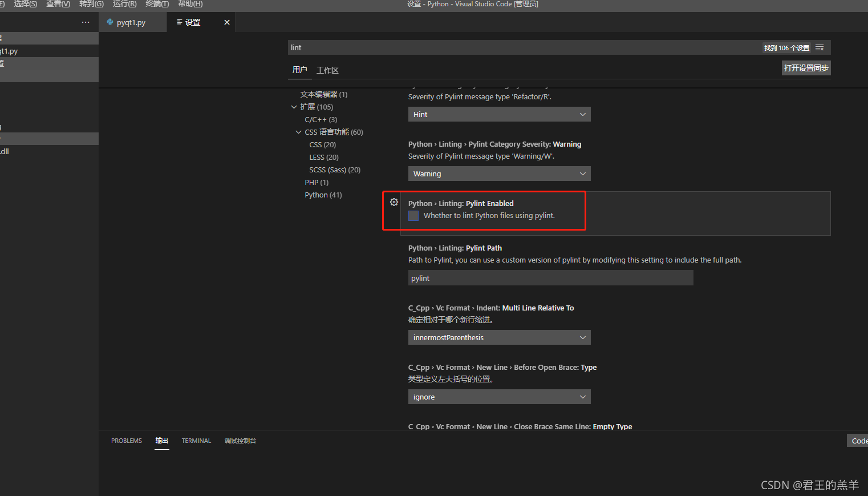This screenshot has height=496, width=868.
Task: Open the gear menu for Pylint Enabled
Action: (x=394, y=202)
